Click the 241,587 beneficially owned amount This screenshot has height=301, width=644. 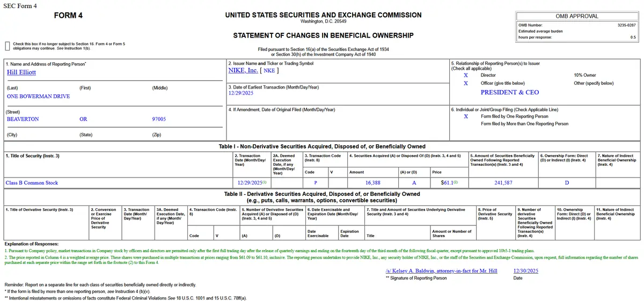(503, 183)
